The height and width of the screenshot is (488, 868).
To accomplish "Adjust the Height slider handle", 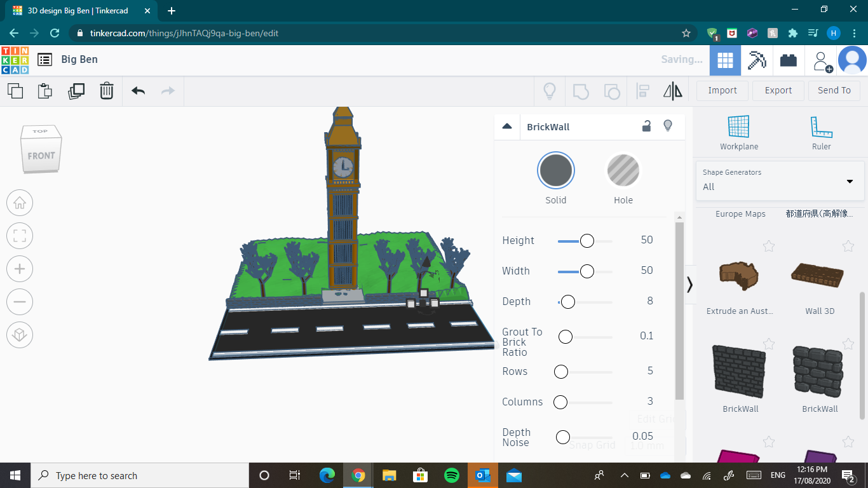I will click(587, 241).
